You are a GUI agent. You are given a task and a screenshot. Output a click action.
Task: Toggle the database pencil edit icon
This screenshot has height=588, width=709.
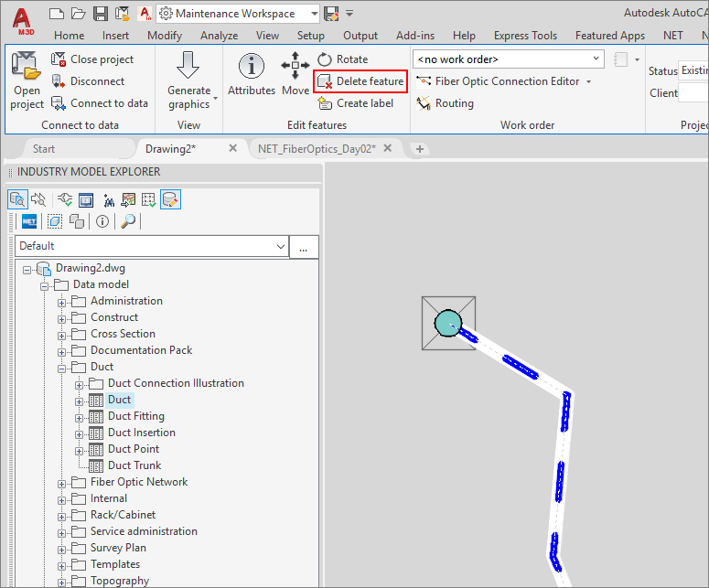pyautogui.click(x=170, y=199)
